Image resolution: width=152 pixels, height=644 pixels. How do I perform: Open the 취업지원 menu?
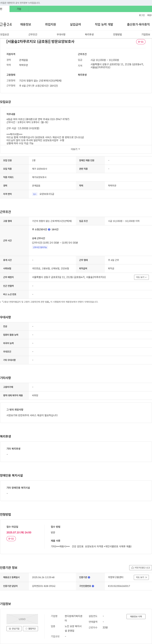(50, 24)
